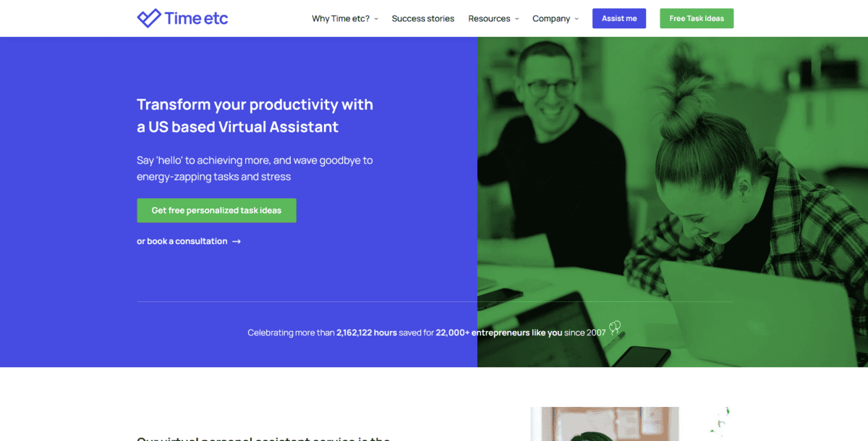This screenshot has height=441, width=868.
Task: Expand the Why Time etc? chevron arrow
Action: (376, 19)
